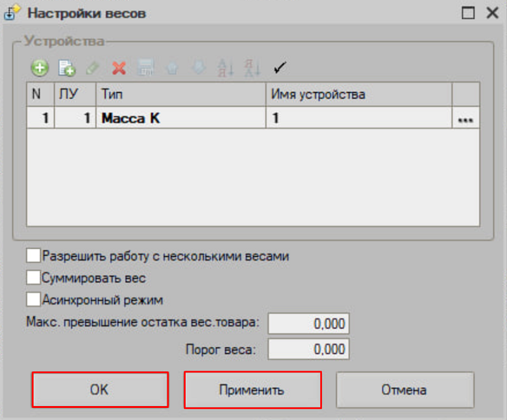Sort devices ascending A to Я
Screen dimensions: 507x420
click(x=225, y=67)
